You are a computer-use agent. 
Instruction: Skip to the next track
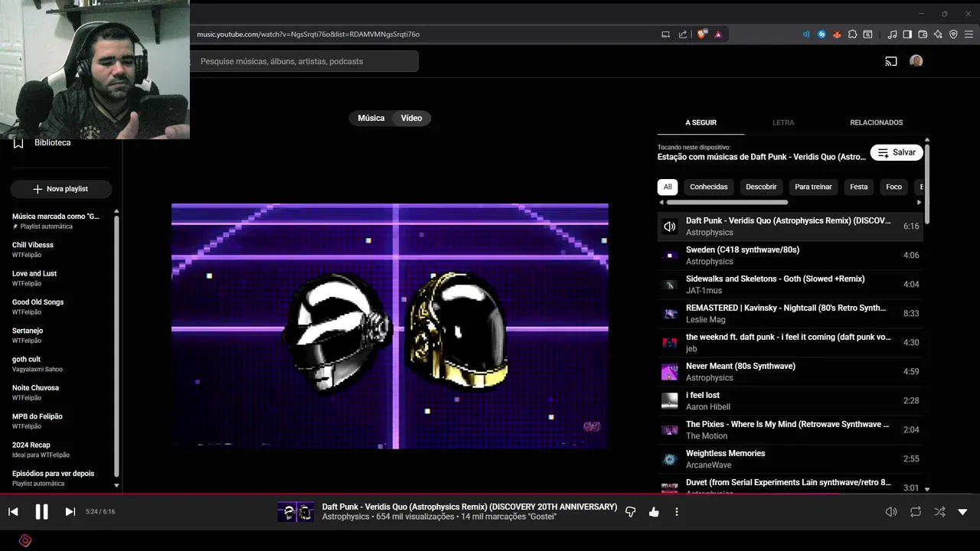point(70,512)
